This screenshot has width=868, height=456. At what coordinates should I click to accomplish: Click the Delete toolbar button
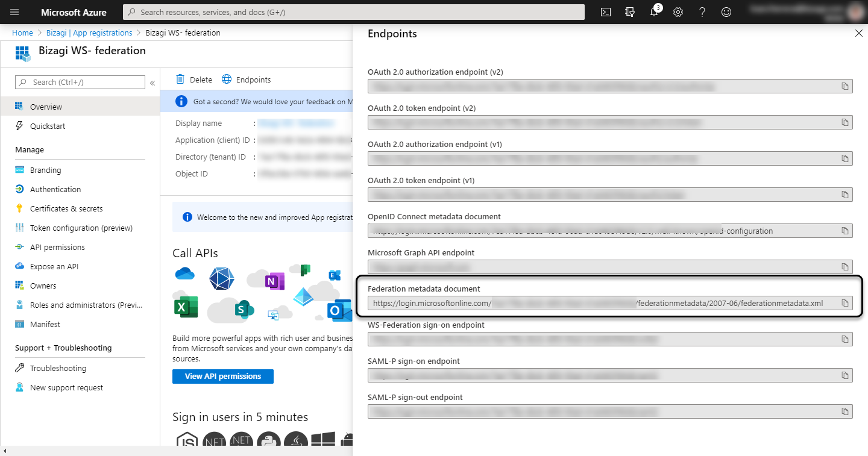(194, 80)
